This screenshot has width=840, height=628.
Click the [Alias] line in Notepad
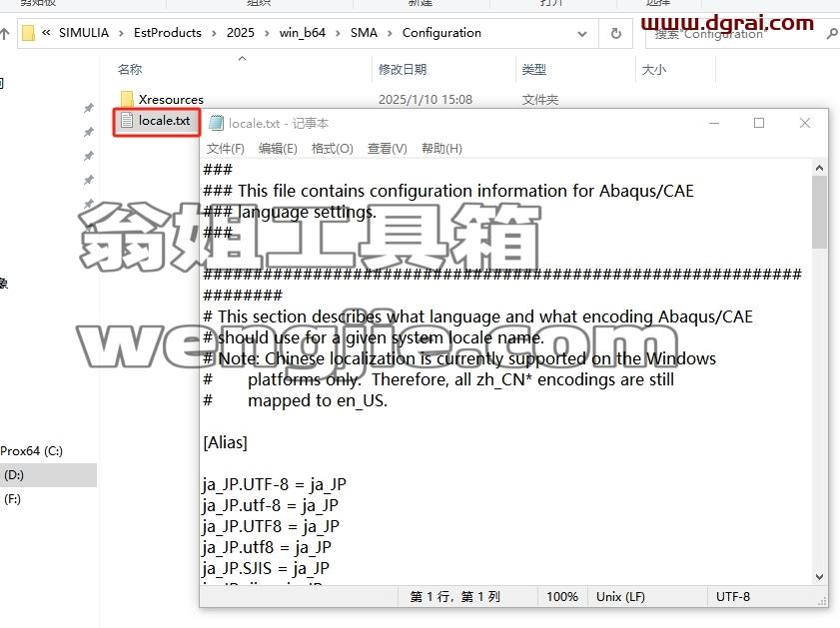point(225,442)
